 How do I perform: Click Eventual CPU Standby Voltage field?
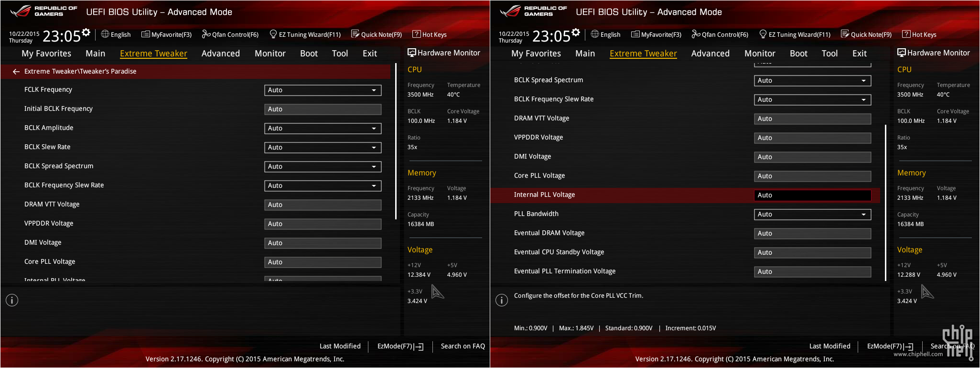coord(813,252)
